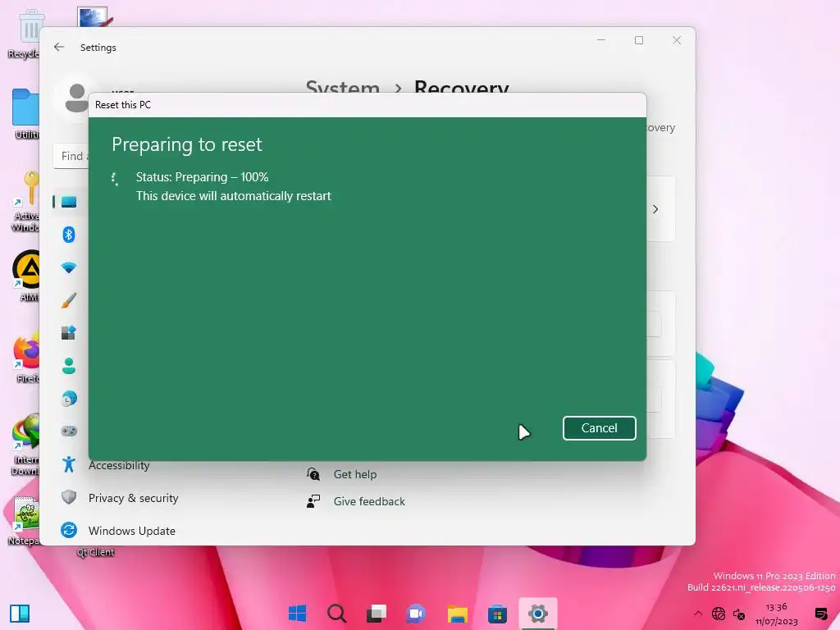This screenshot has width=840, height=630.
Task: Click the Give feedback person icon
Action: point(313,501)
